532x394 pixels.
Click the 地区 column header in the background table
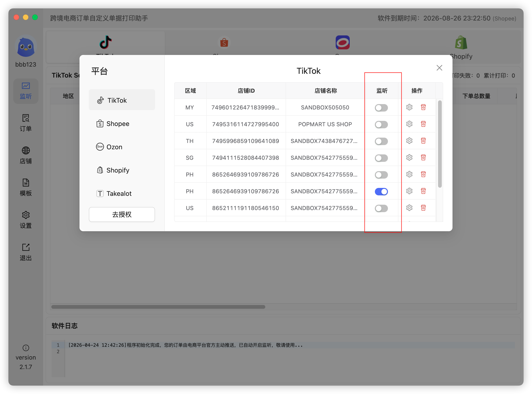click(x=68, y=96)
